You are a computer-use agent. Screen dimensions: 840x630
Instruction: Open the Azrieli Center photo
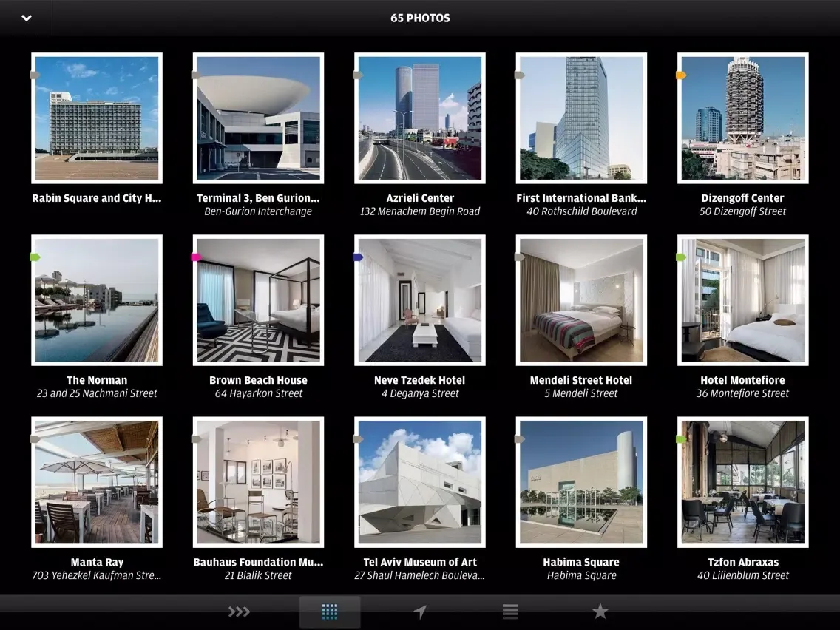pyautogui.click(x=420, y=118)
